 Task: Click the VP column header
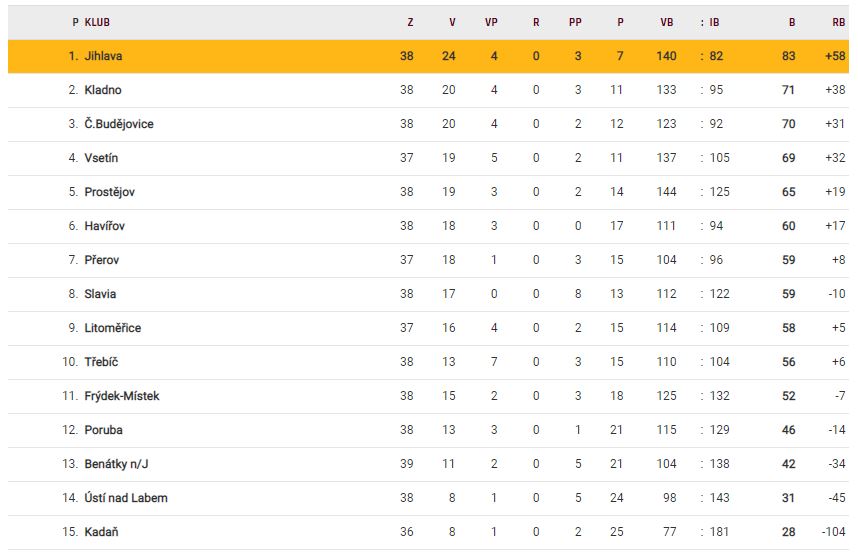point(491,21)
